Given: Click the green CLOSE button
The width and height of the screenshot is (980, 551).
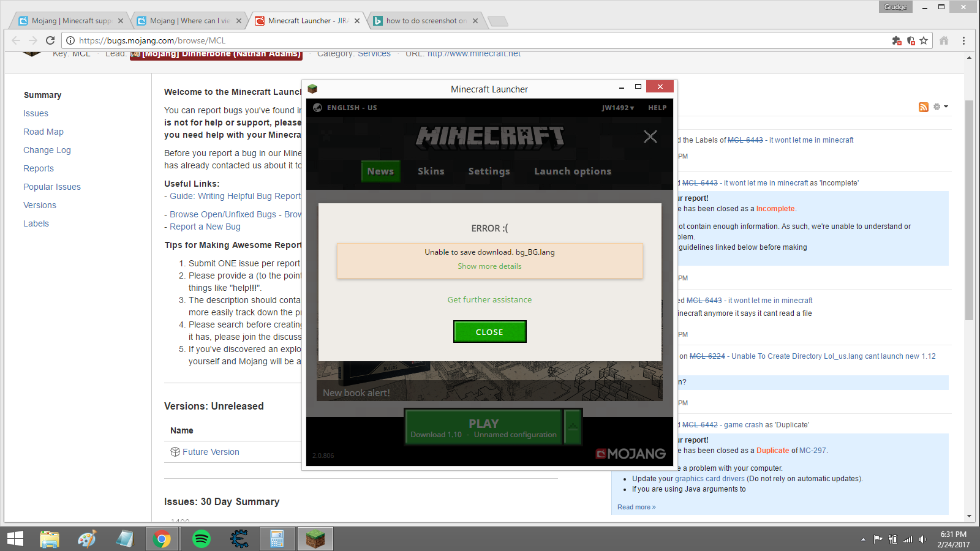Looking at the screenshot, I should tap(489, 332).
